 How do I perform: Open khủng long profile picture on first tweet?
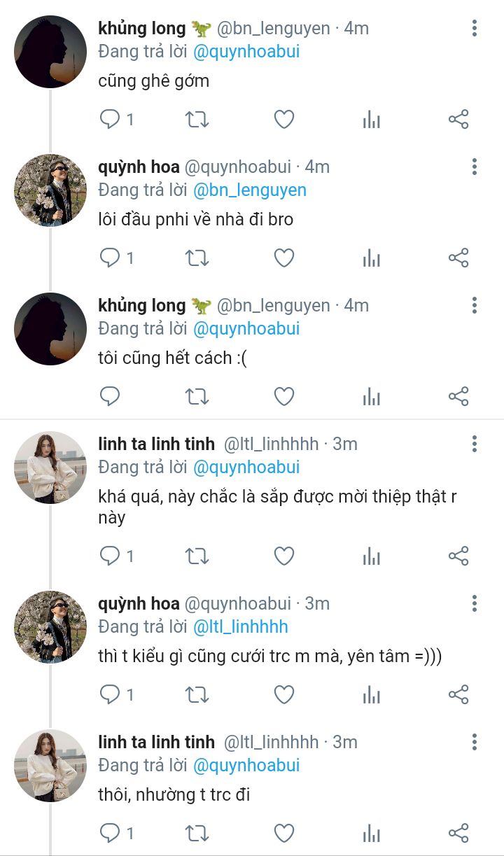coord(50,52)
